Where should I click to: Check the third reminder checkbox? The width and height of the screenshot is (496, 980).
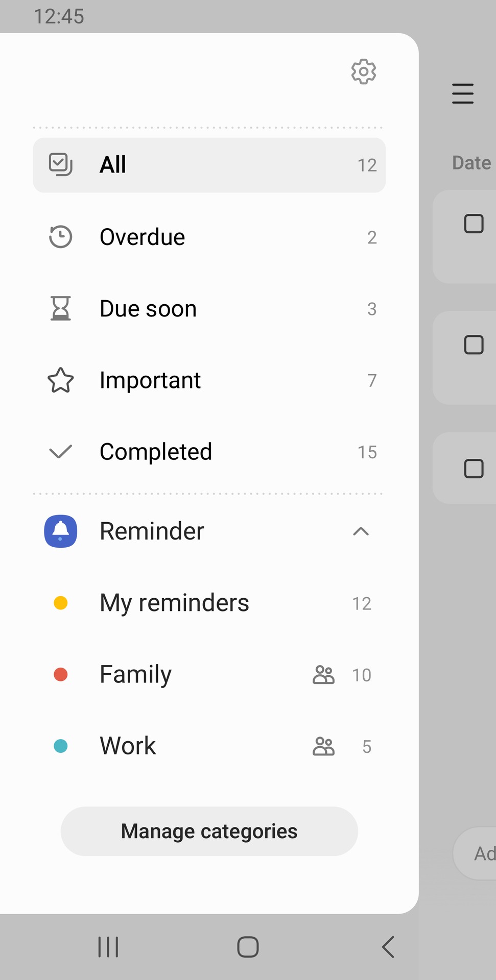click(x=474, y=469)
